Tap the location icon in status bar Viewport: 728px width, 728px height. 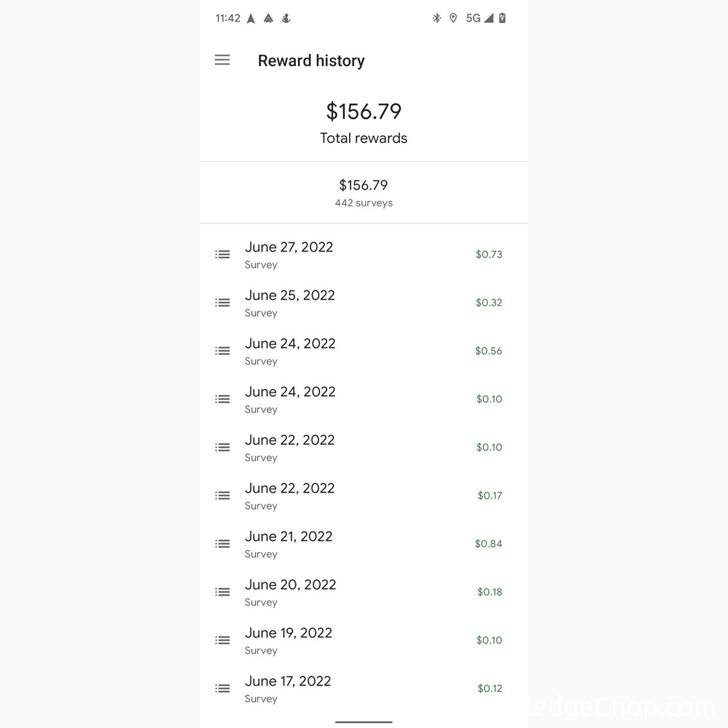[453, 18]
